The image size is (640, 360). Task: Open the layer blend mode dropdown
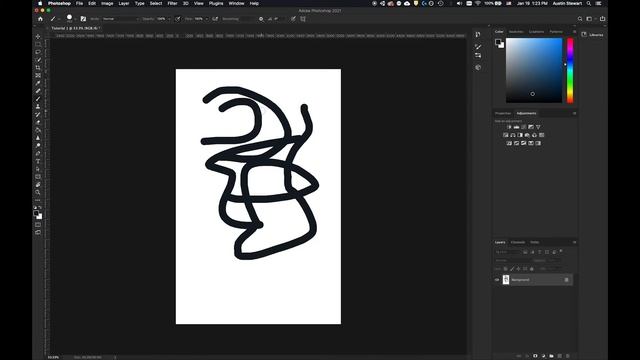[512, 260]
